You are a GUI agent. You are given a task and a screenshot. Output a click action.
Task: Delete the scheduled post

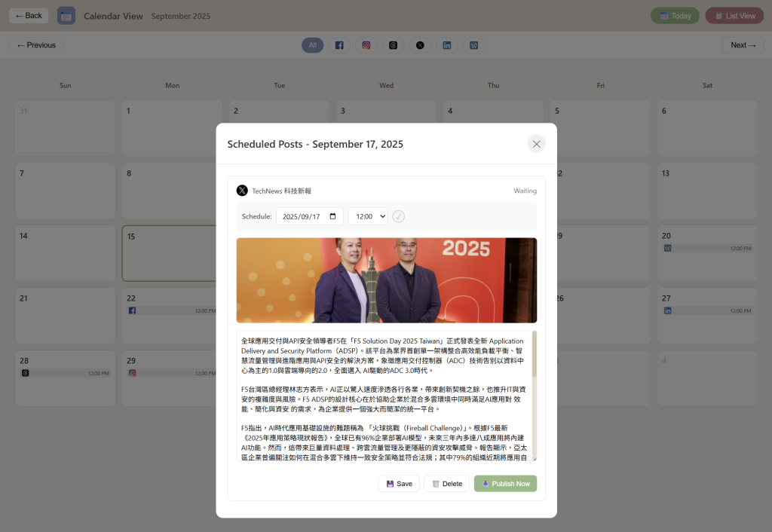[x=446, y=484]
